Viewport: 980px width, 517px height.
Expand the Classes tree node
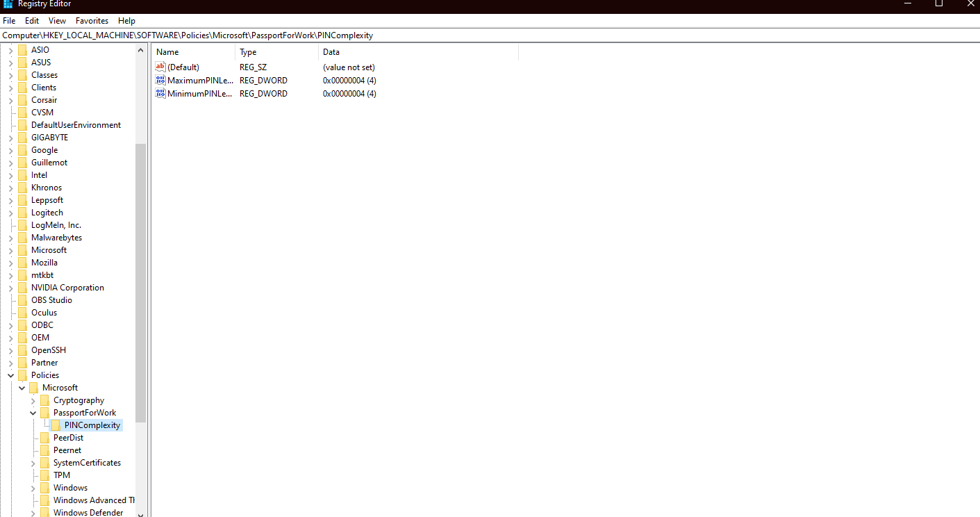(11, 75)
